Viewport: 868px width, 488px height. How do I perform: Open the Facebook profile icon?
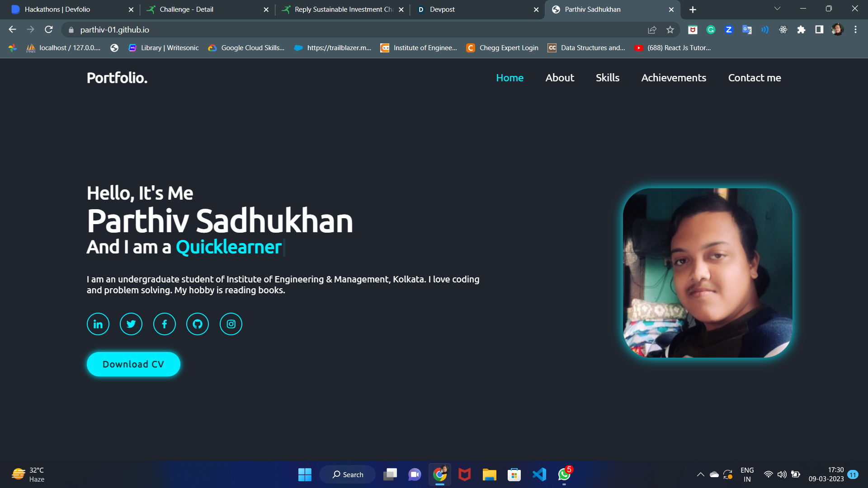pos(165,324)
